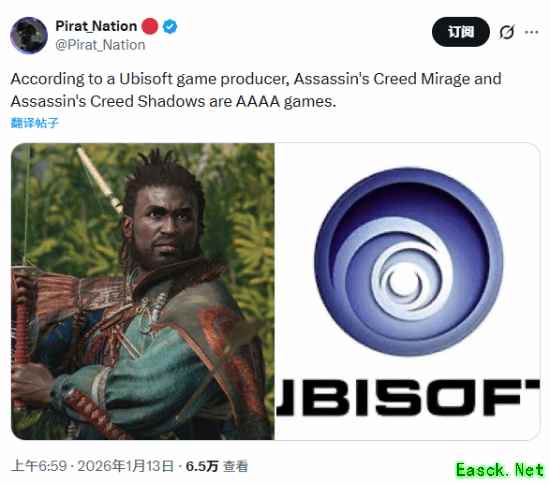
Task: Click the red circle emoji beside the name
Action: (150, 26)
